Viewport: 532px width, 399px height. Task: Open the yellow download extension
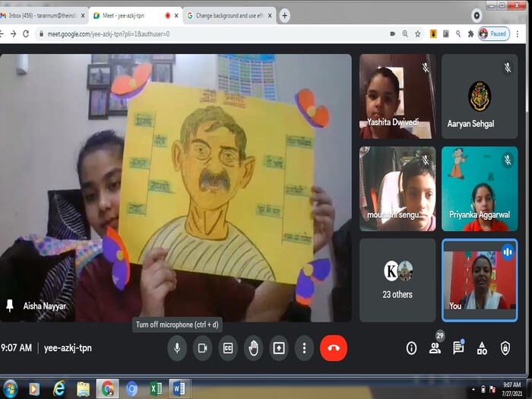tap(433, 34)
